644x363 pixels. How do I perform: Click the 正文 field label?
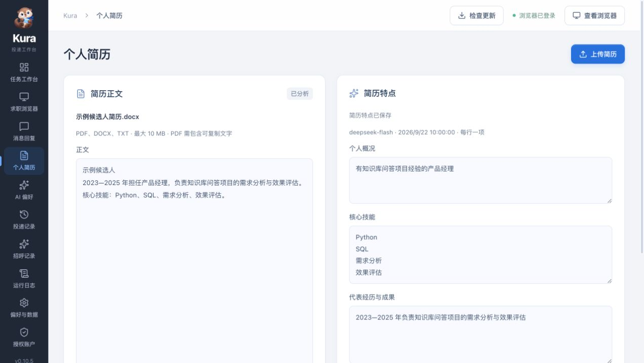coord(83,150)
